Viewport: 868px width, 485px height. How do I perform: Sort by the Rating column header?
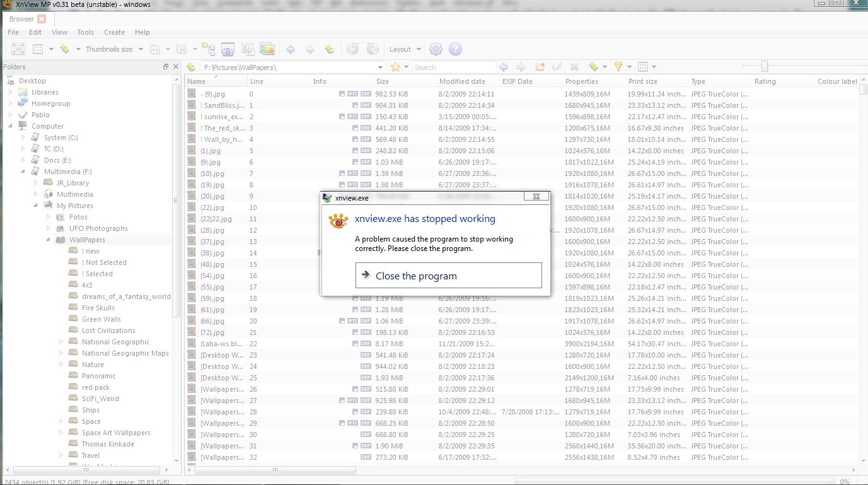point(784,81)
